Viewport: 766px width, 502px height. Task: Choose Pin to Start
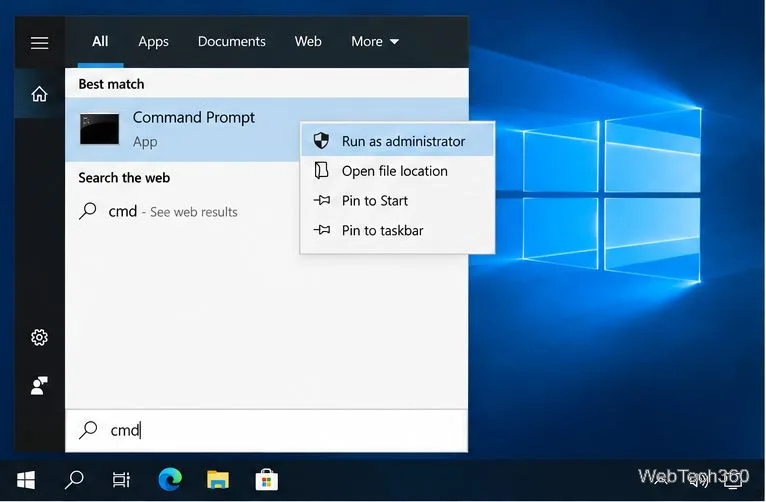click(x=398, y=200)
